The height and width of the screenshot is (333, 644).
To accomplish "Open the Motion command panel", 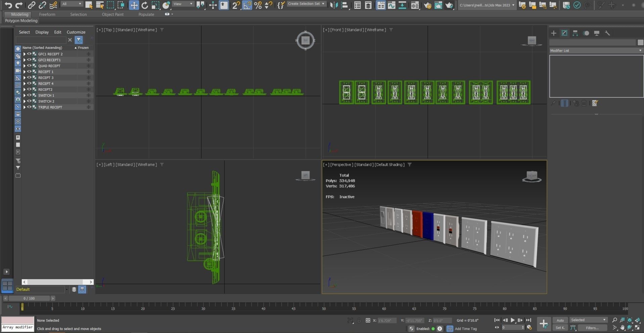I will point(586,33).
